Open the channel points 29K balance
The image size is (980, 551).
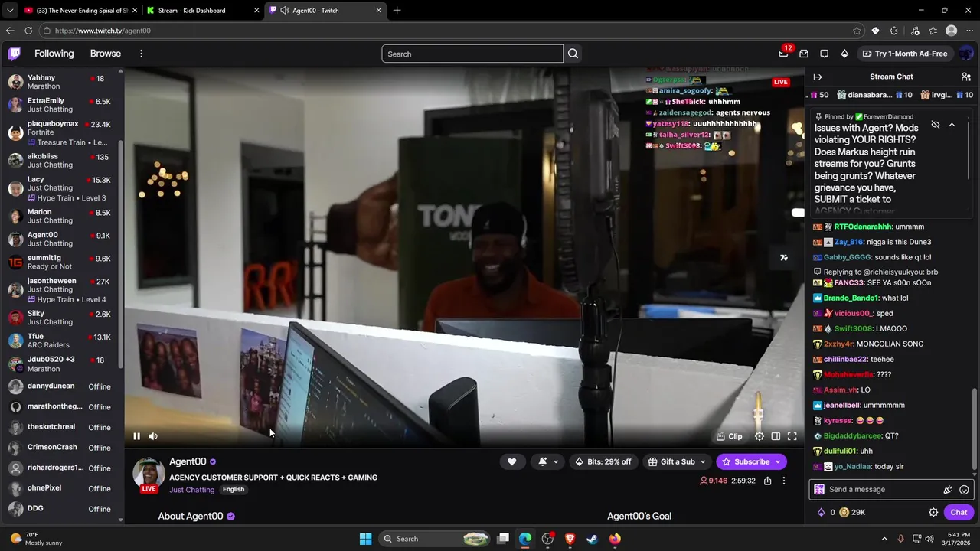tap(851, 513)
